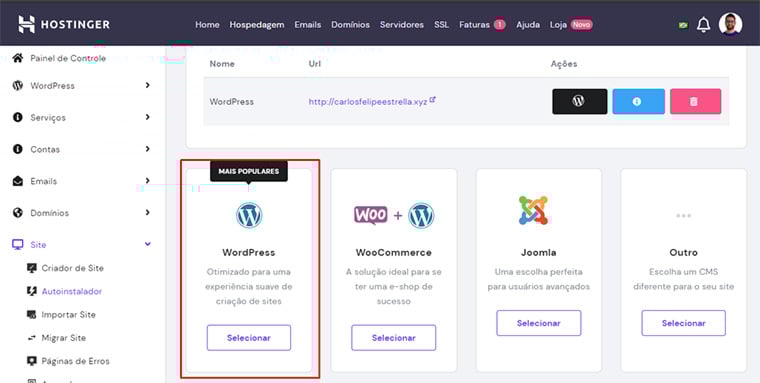The width and height of the screenshot is (760, 383).
Task: Open Faturas in top navigation
Action: 475,25
